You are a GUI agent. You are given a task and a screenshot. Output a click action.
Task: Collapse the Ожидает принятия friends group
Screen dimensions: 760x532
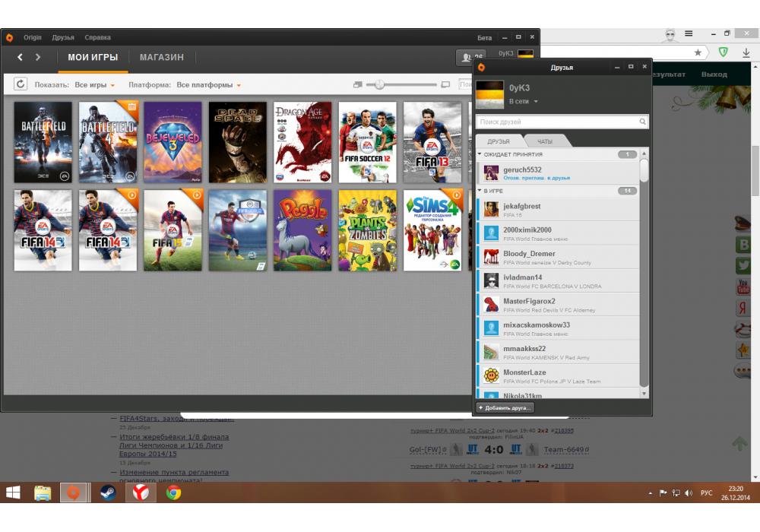tap(480, 154)
